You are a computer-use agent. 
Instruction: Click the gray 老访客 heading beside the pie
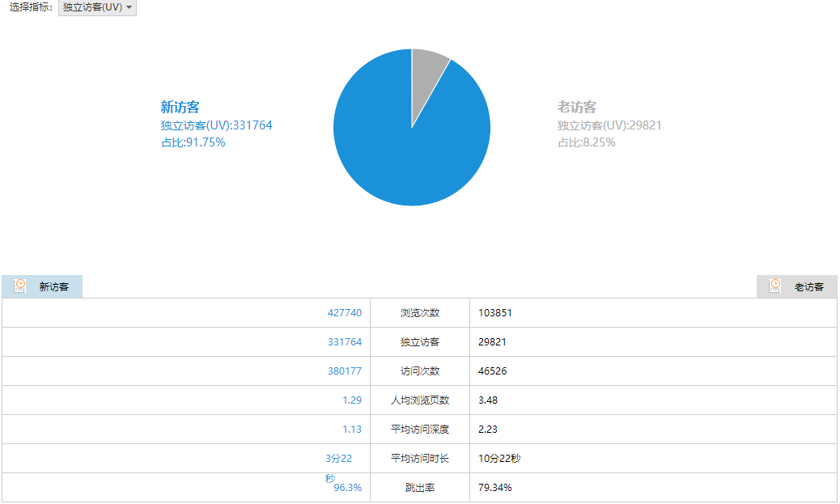[x=576, y=108]
